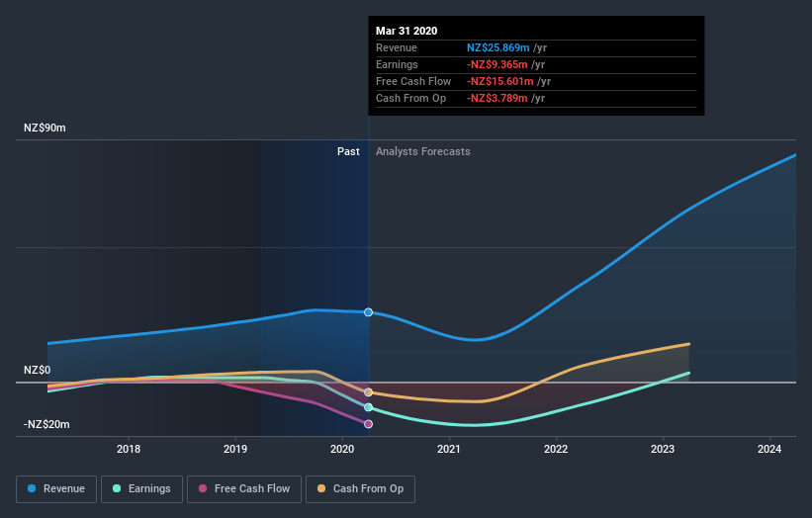Toggle the Cash From Op legend series
The width and height of the screenshot is (812, 518).
tap(360, 489)
